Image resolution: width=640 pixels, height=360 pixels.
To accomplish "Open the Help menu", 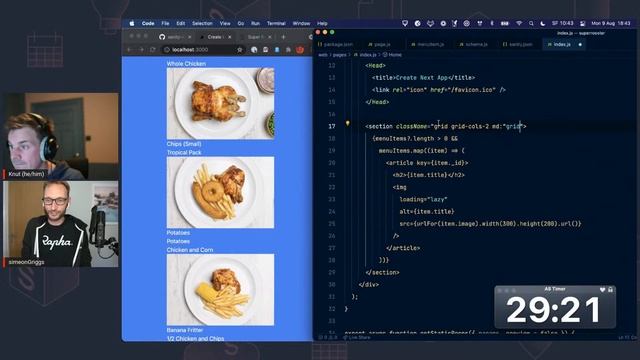I will pos(322,24).
